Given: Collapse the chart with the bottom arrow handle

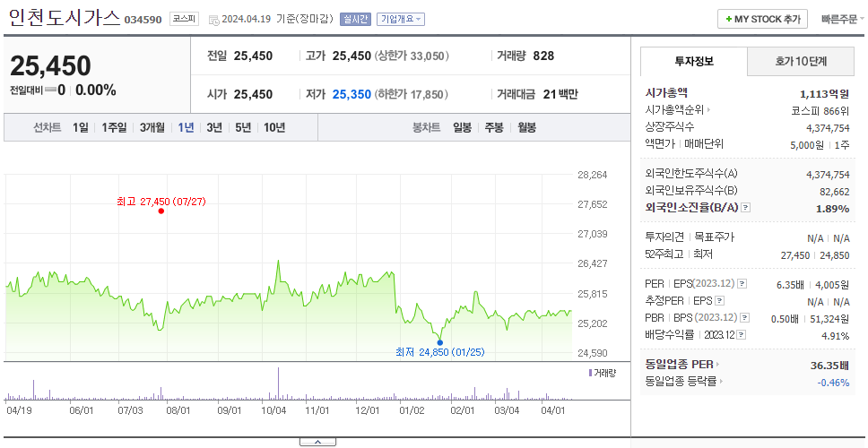Looking at the screenshot, I should [317, 442].
